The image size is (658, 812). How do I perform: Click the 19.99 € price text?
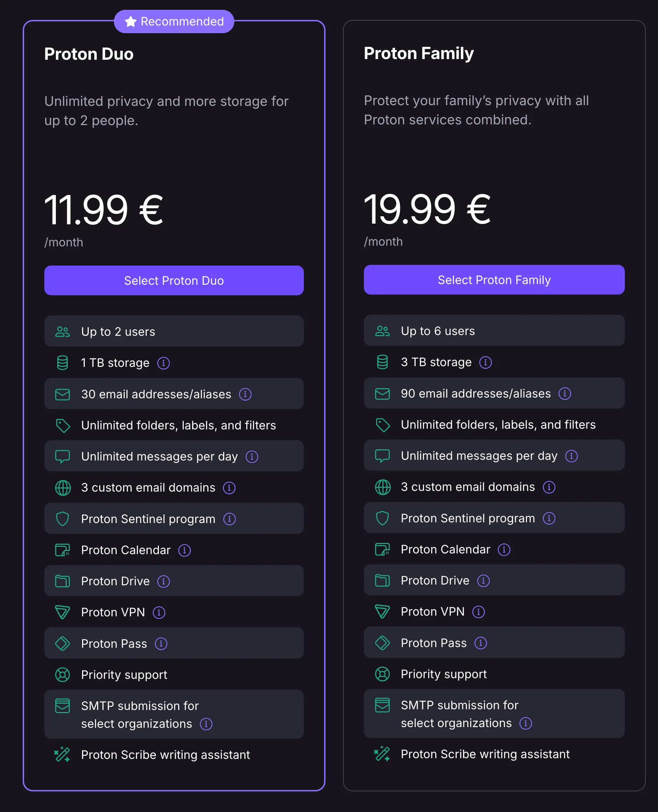click(427, 209)
